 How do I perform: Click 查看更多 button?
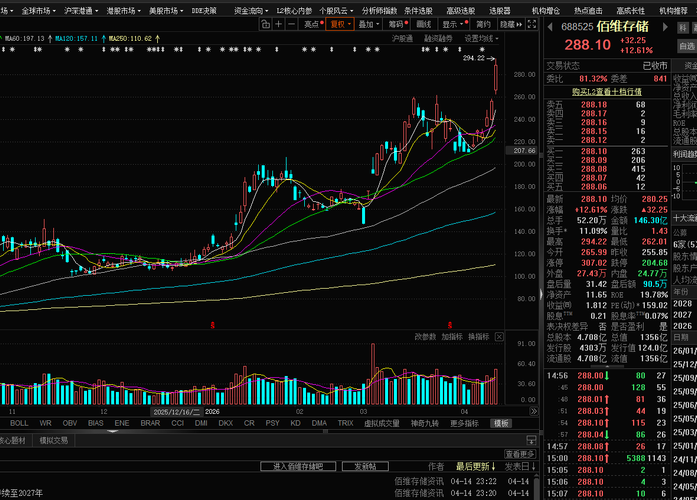click(520, 454)
